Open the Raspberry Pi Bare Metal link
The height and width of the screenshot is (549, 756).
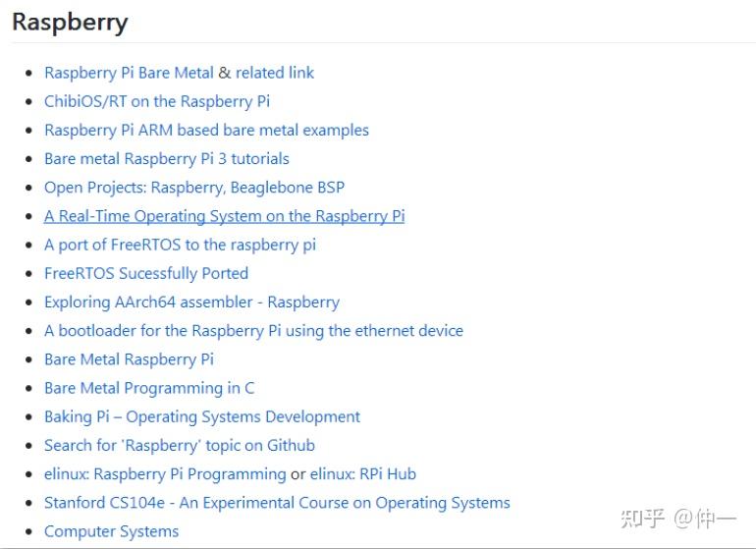pos(129,73)
